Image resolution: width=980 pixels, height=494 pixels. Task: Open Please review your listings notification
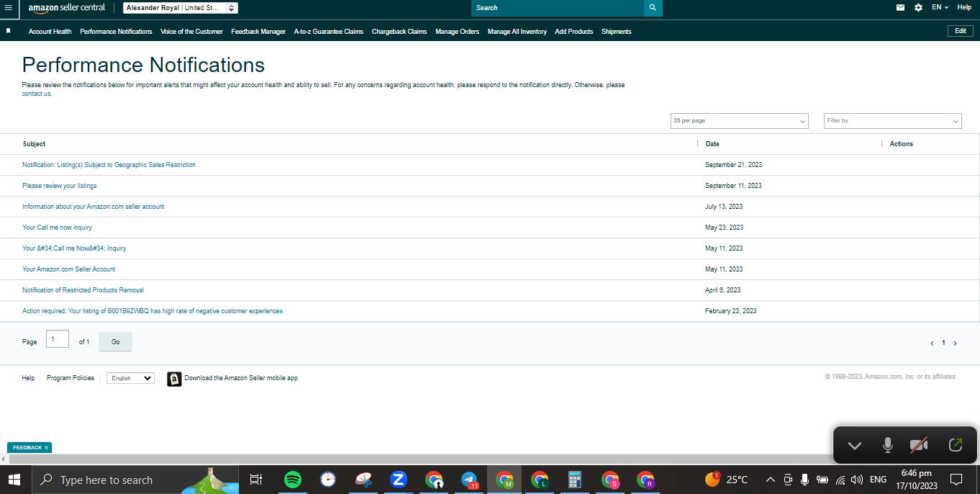click(59, 186)
